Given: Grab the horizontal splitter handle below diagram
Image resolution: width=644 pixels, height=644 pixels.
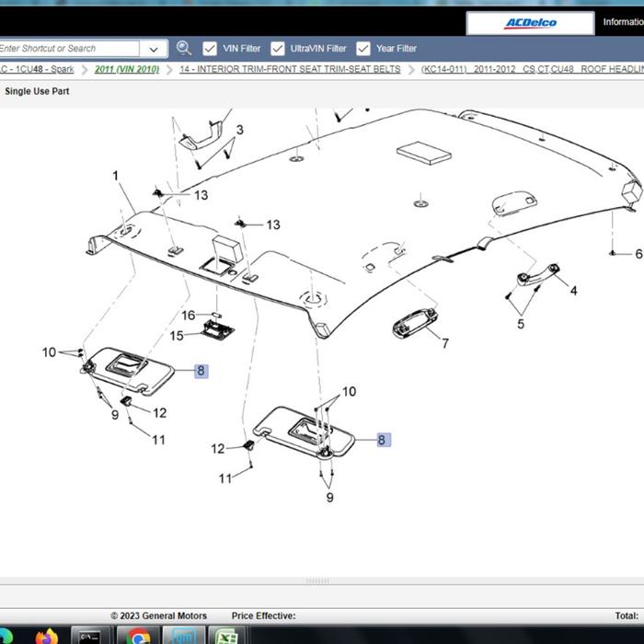Looking at the screenshot, I should point(317,581).
